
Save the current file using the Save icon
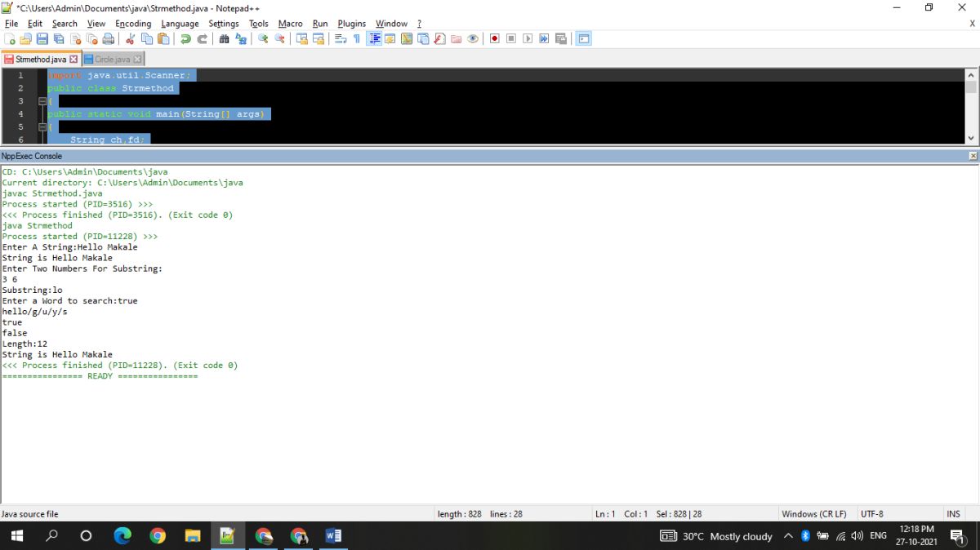coord(42,38)
